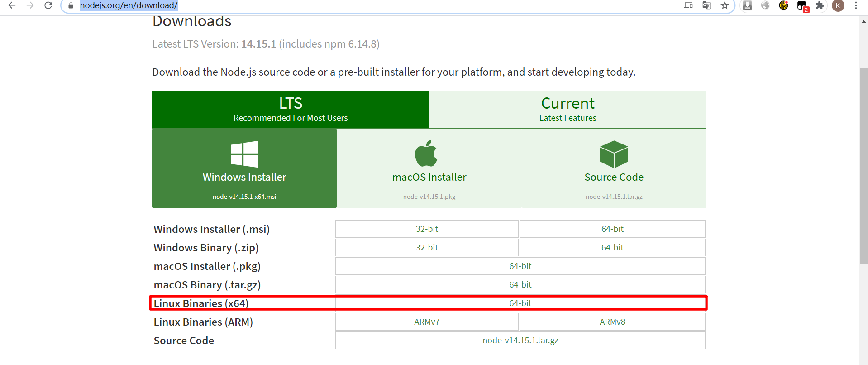Download 64-bit macOS Binary (.tar.gz)
The height and width of the screenshot is (365, 868).
point(520,285)
